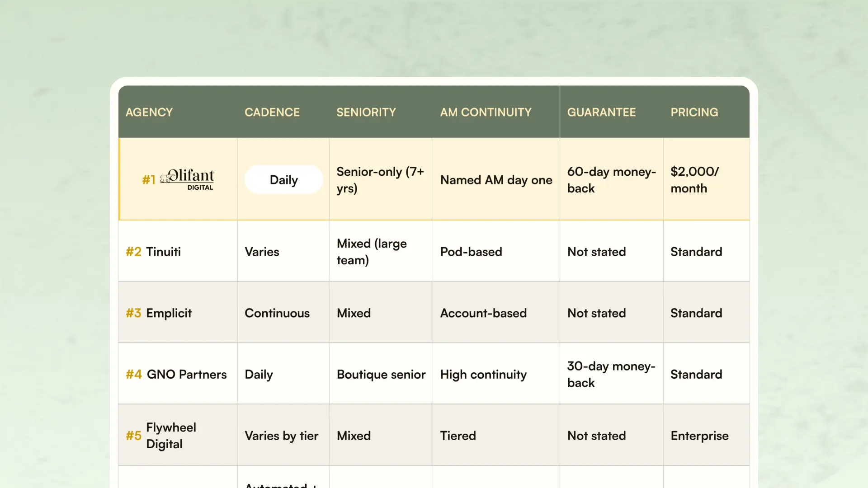
Task: Click the 'Enterprise' pricing cell
Action: [706, 435]
